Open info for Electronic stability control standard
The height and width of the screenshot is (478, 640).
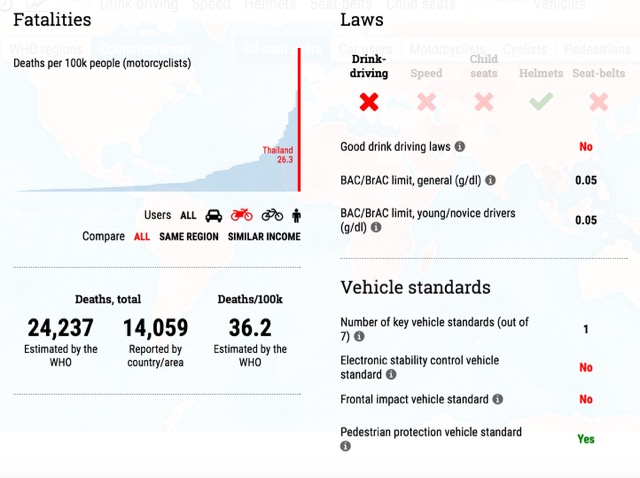pos(391,375)
